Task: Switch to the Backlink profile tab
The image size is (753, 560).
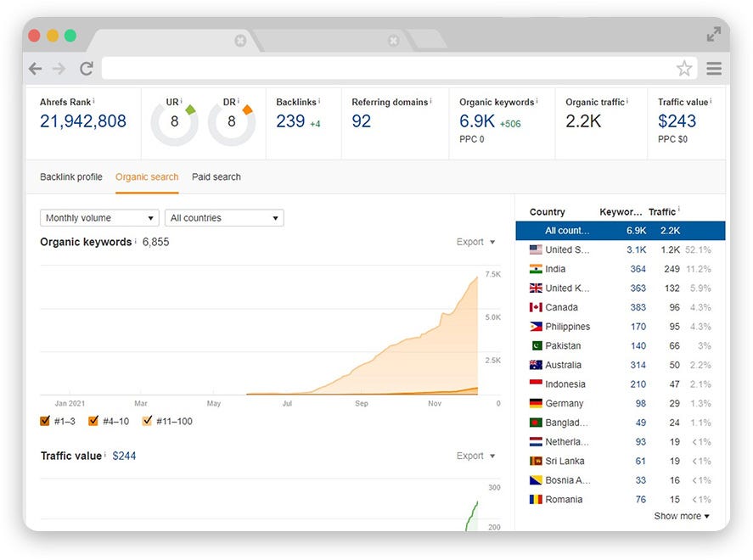Action: point(71,176)
